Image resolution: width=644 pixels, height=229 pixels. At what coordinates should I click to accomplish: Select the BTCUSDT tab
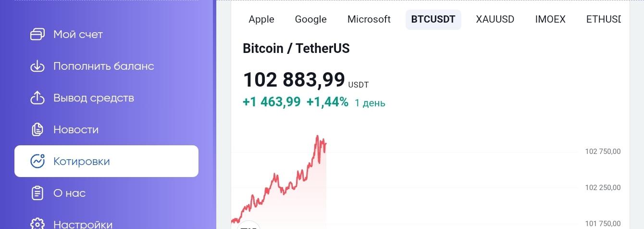[433, 20]
